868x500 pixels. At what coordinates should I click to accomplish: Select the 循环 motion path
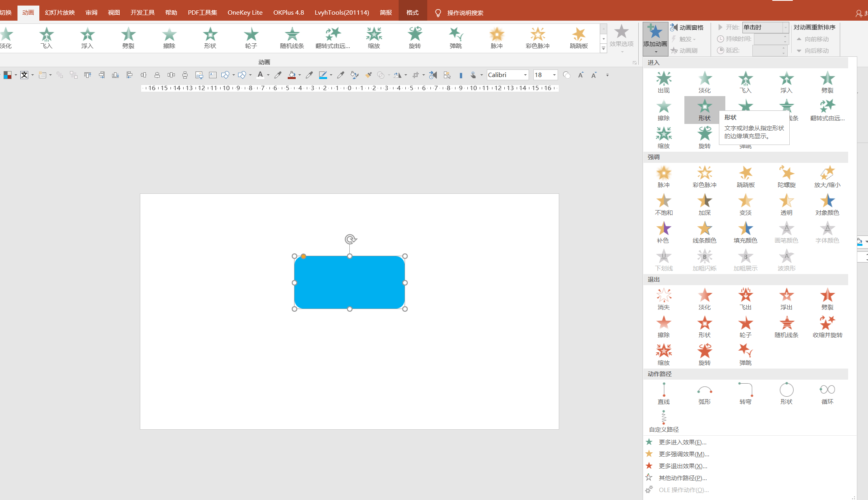point(827,394)
